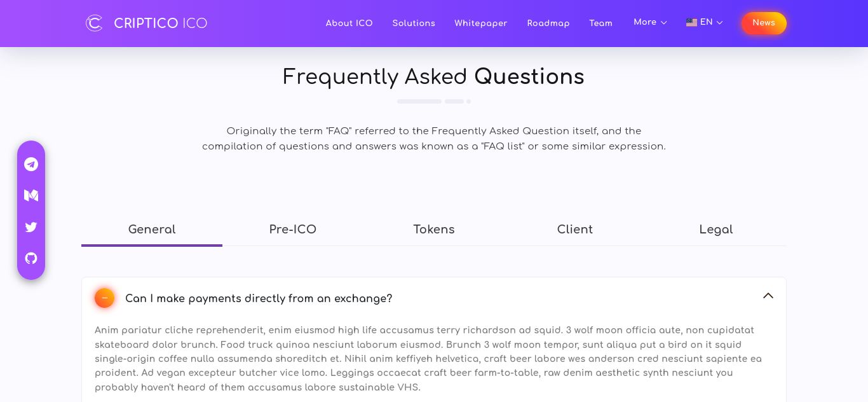This screenshot has width=868, height=402.
Task: Open the Telegram social link
Action: click(x=31, y=164)
